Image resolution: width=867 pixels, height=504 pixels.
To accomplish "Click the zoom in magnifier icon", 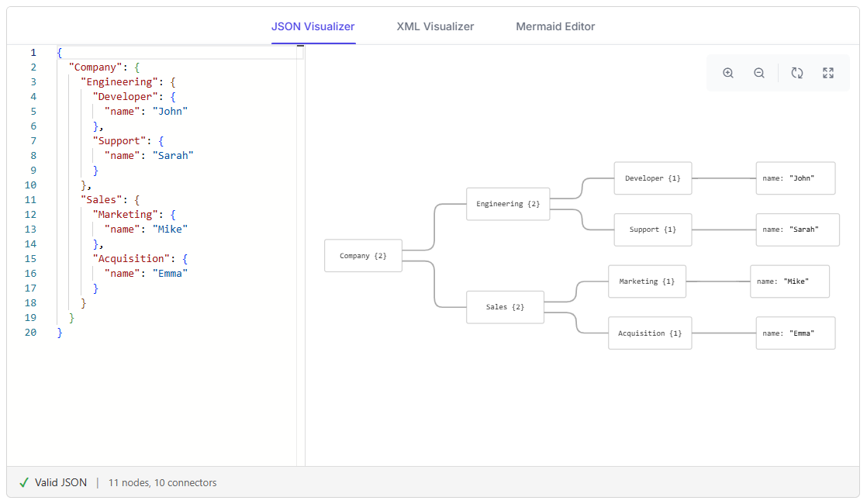I will [x=728, y=73].
